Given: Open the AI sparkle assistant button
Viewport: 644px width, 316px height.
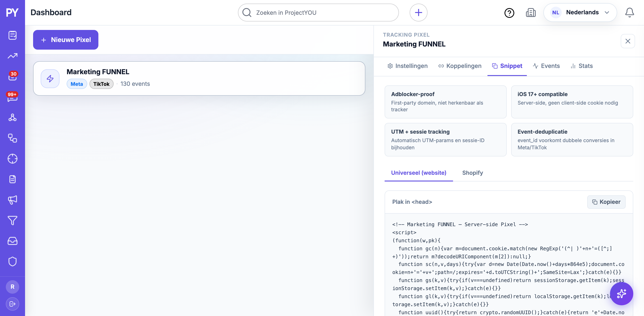Looking at the screenshot, I should 621,293.
